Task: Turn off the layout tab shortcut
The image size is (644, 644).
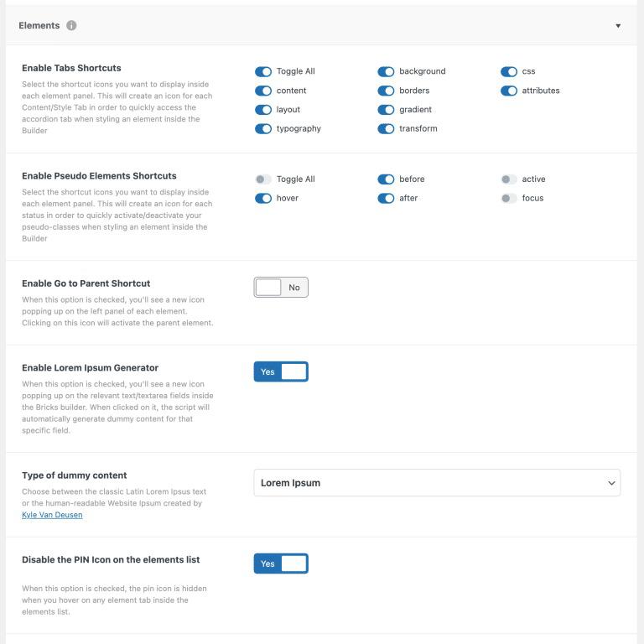Action: point(263,110)
